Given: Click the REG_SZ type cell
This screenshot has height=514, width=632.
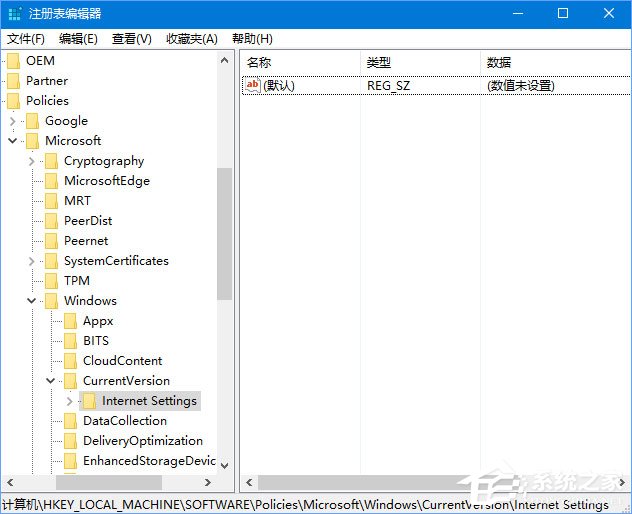Looking at the screenshot, I should pos(388,86).
